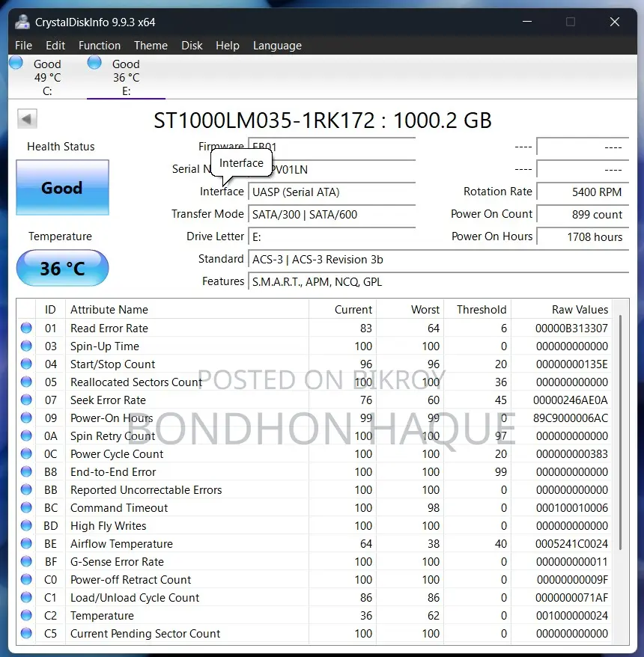Click the Rotation Rate value 5400 RPM
The width and height of the screenshot is (644, 657).
point(583,192)
